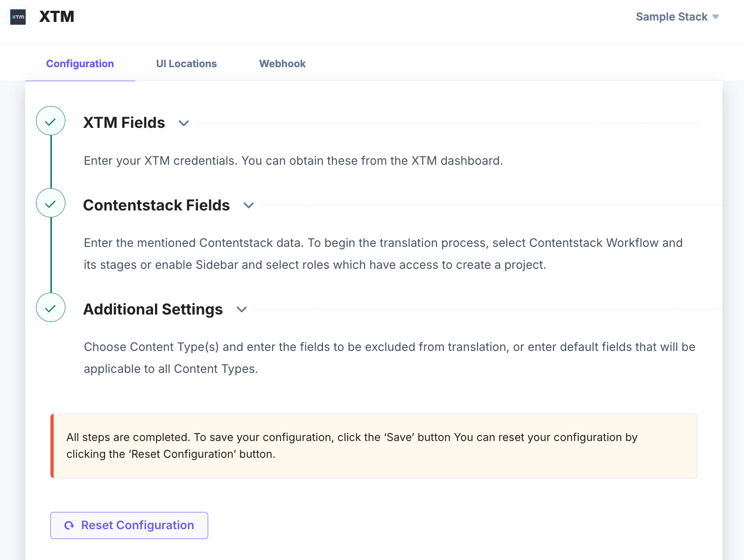Click the XTM Fields step checkmark circle

[x=50, y=121]
